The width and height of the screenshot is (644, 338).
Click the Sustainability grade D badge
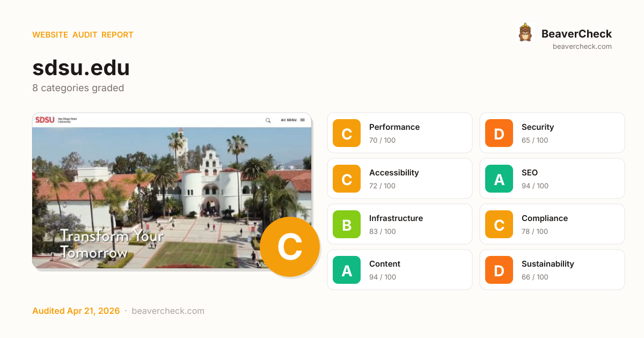499,270
